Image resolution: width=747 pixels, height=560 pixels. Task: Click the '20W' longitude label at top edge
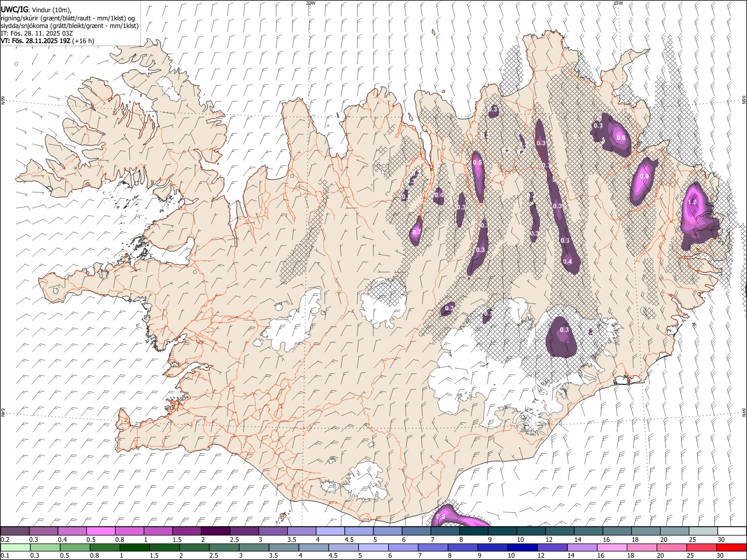tap(310, 3)
